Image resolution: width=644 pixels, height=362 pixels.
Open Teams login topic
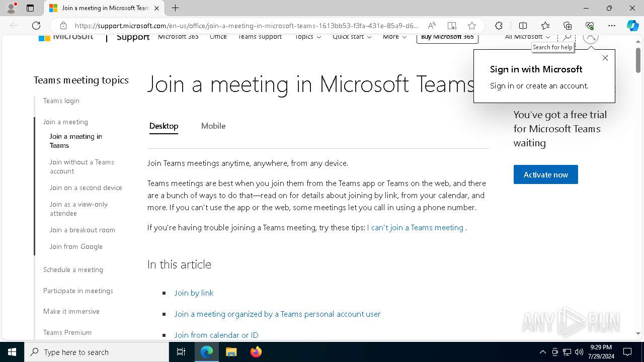(61, 101)
